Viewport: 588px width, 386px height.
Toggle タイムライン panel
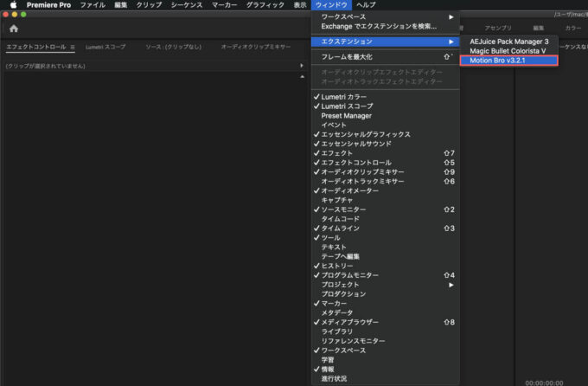click(385, 228)
